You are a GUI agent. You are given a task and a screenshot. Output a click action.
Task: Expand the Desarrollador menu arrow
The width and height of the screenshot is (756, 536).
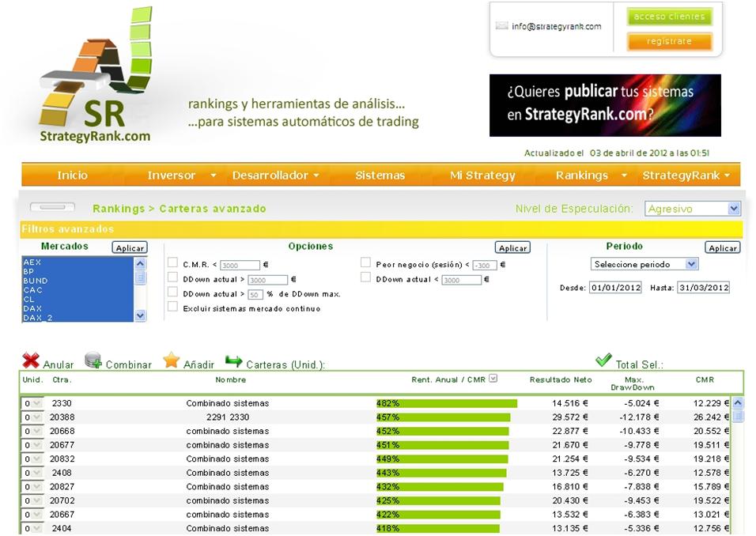[x=316, y=176]
